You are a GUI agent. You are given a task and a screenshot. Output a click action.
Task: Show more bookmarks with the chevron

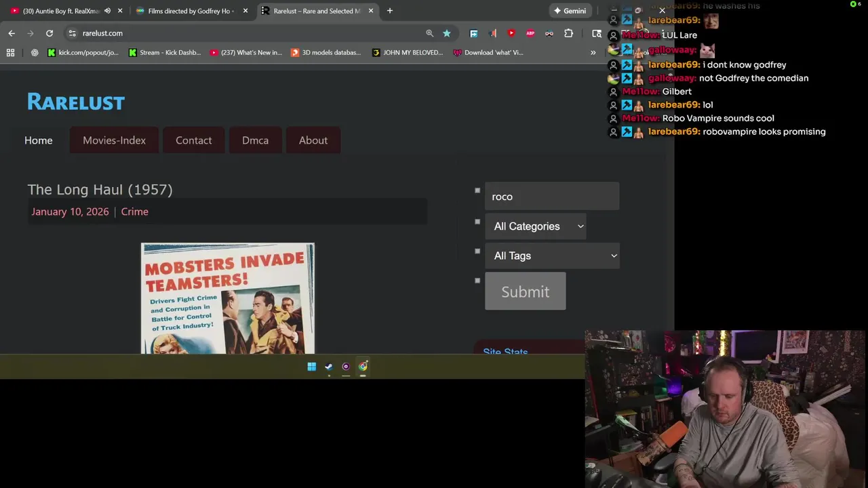click(593, 52)
